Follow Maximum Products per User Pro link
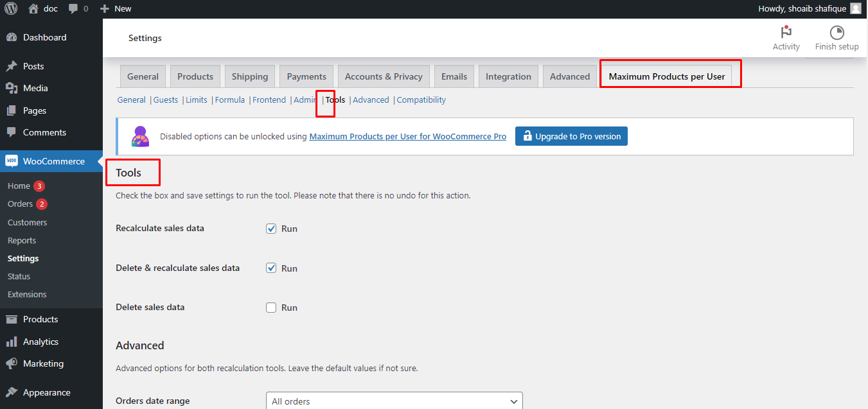This screenshot has height=409, width=868. (408, 136)
